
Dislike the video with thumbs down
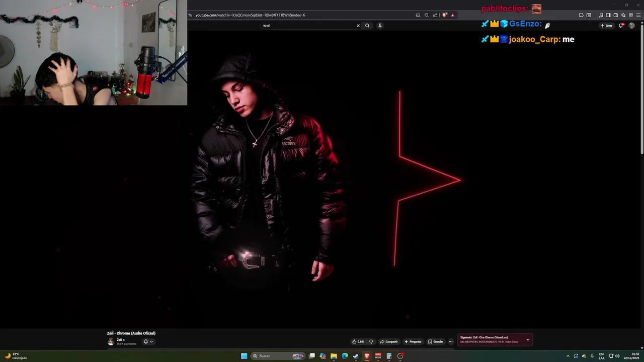(371, 341)
